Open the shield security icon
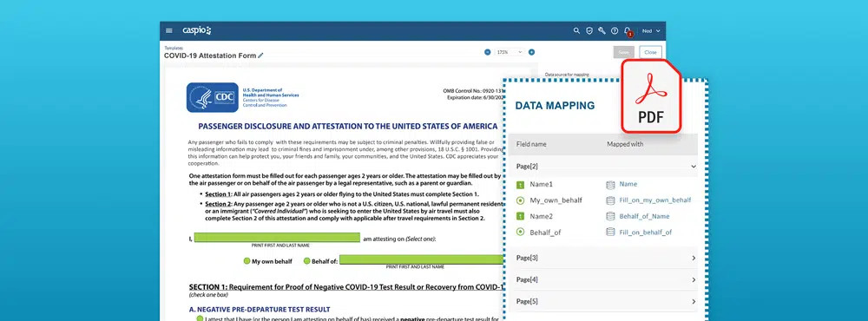The image size is (868, 321). tap(589, 31)
